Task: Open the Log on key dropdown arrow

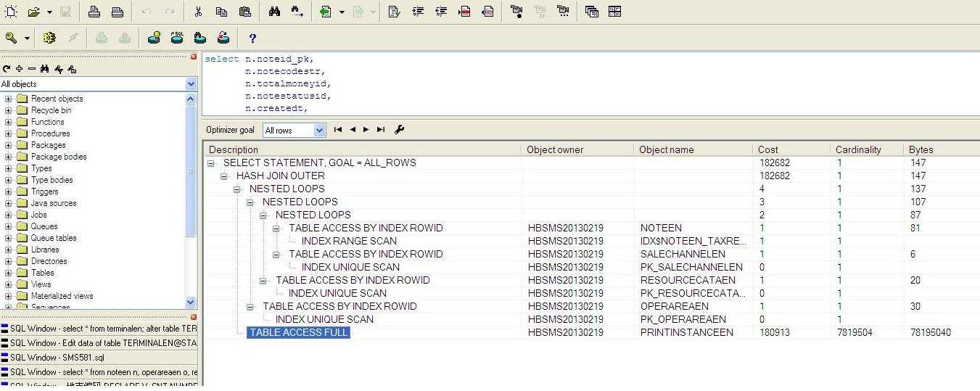Action: (28, 38)
